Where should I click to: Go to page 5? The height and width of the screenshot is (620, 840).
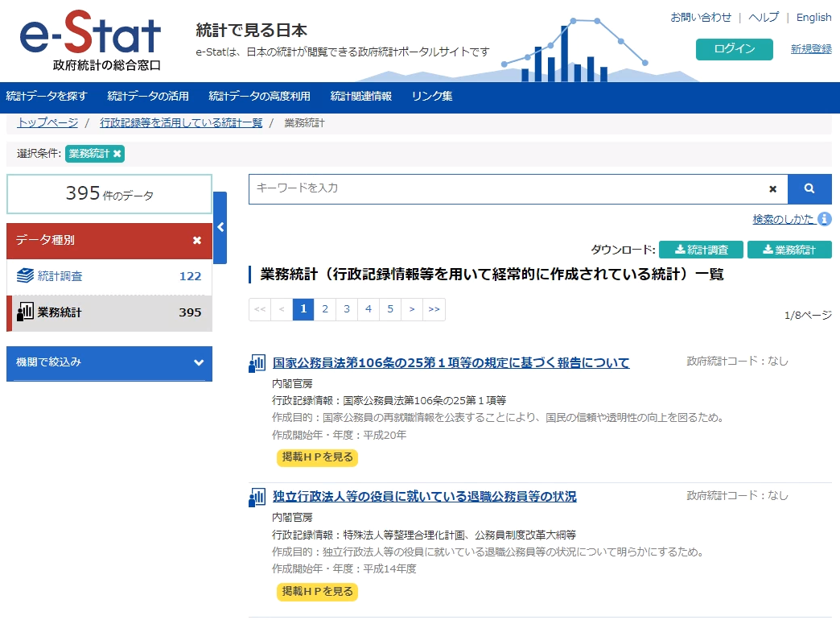pyautogui.click(x=390, y=309)
